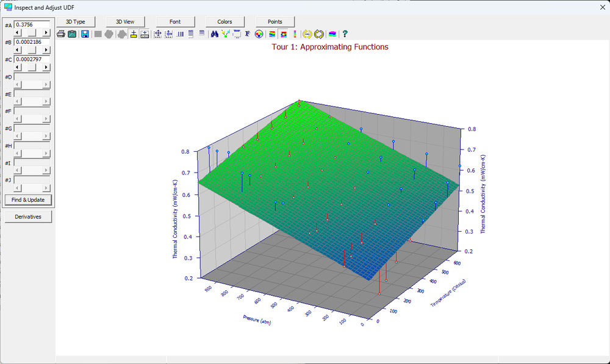Click the #A parameter value field
Viewport: 610px width, 364px height.
32,24
